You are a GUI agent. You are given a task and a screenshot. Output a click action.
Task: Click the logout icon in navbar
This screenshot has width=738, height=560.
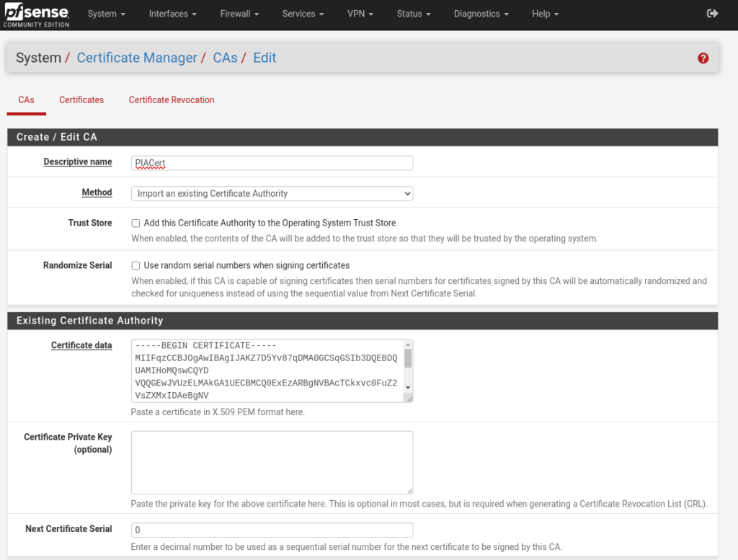pyautogui.click(x=712, y=14)
